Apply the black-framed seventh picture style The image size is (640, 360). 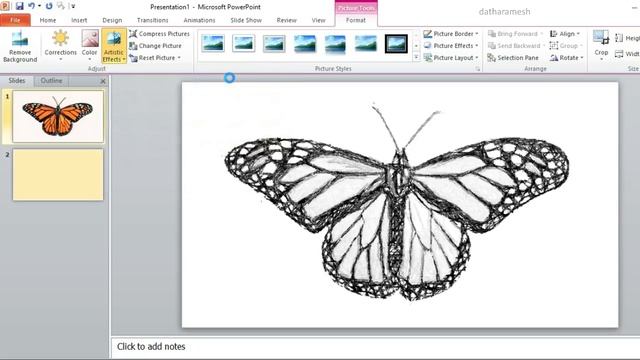point(396,43)
